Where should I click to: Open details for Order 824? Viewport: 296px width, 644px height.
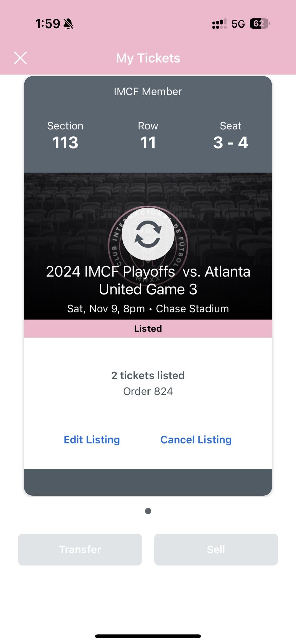point(148,391)
